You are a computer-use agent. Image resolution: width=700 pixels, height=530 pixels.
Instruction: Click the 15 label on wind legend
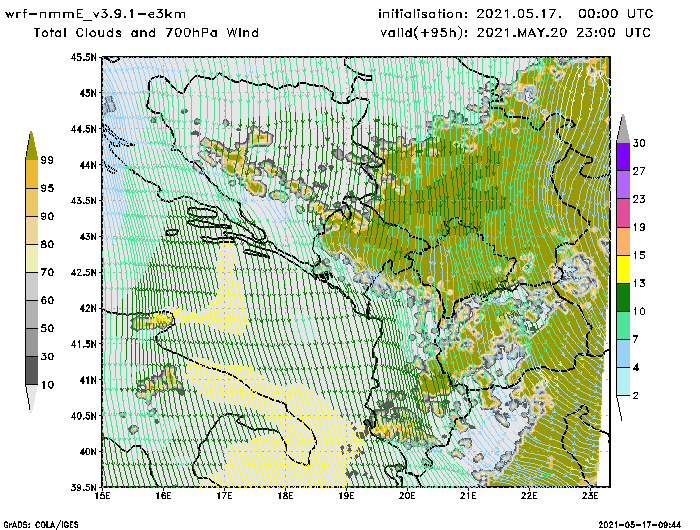639,255
